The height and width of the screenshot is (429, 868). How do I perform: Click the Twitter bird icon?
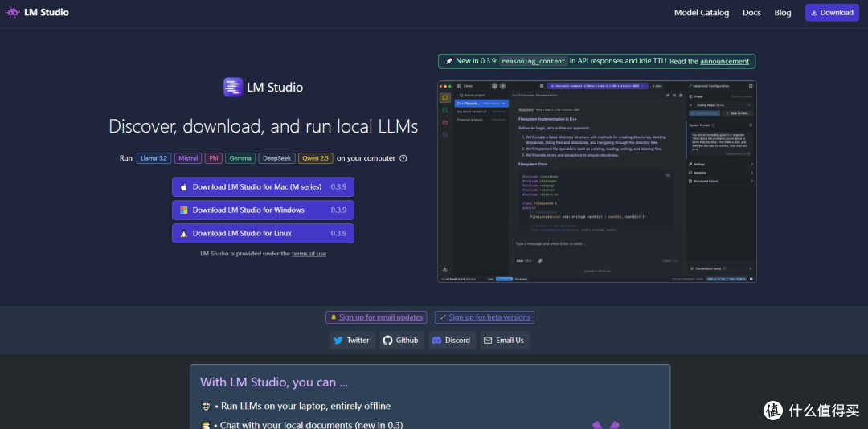coord(338,341)
